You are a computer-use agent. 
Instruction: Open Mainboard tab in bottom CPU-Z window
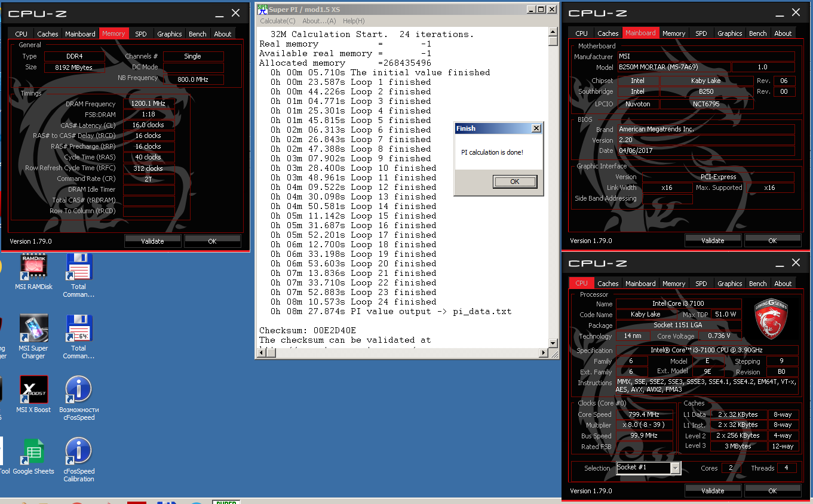click(640, 284)
